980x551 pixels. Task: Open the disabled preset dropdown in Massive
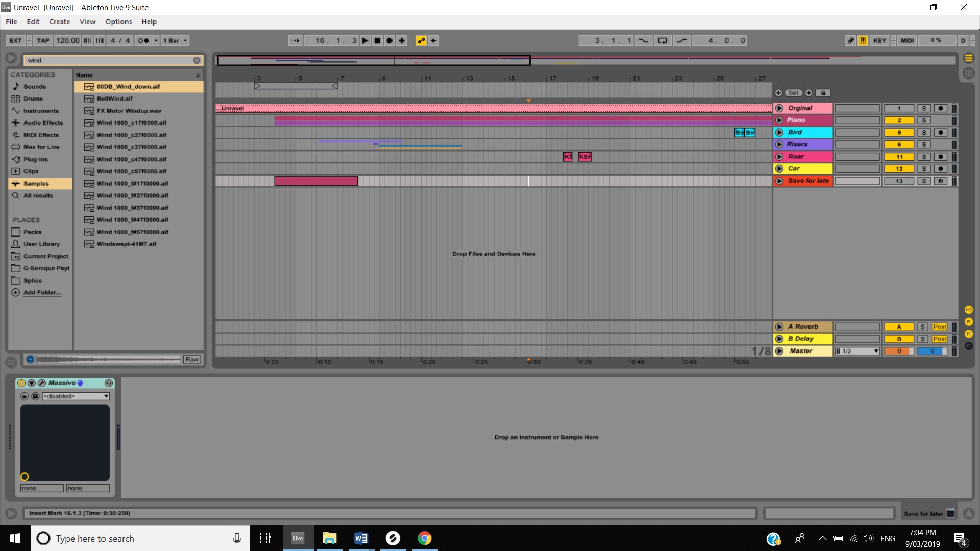(76, 396)
